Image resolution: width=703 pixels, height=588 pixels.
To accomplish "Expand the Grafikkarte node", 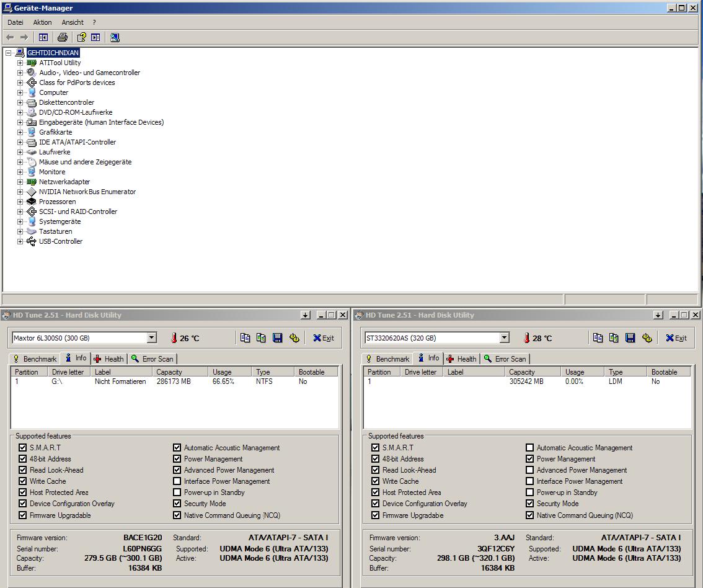I will pos(20,132).
